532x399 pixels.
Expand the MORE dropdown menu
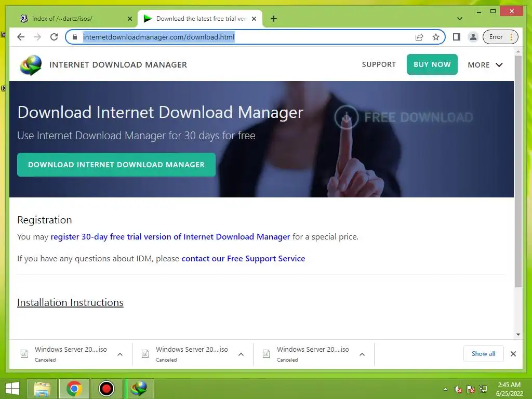tap(485, 65)
